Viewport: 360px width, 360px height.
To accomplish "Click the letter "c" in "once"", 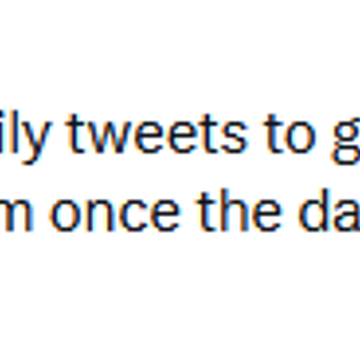I will [x=134, y=215].
